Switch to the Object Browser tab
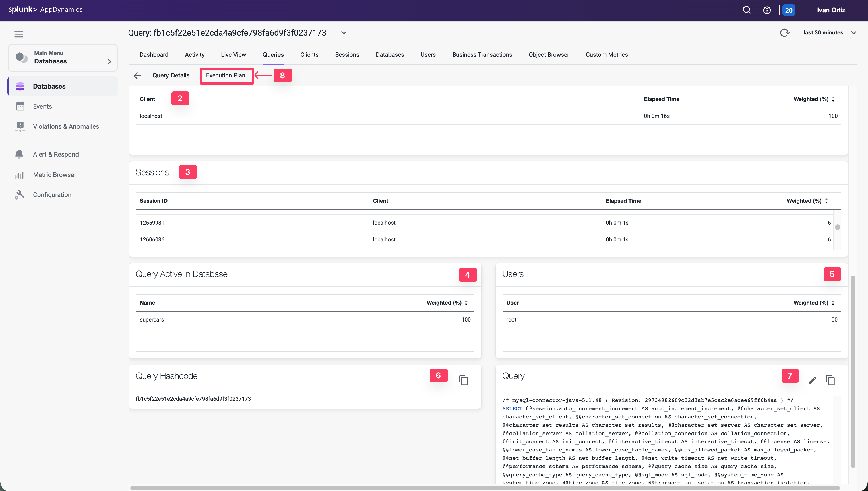 click(549, 54)
